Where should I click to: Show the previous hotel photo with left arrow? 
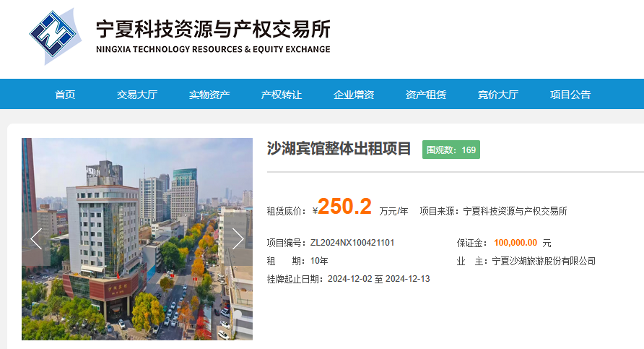click(36, 238)
